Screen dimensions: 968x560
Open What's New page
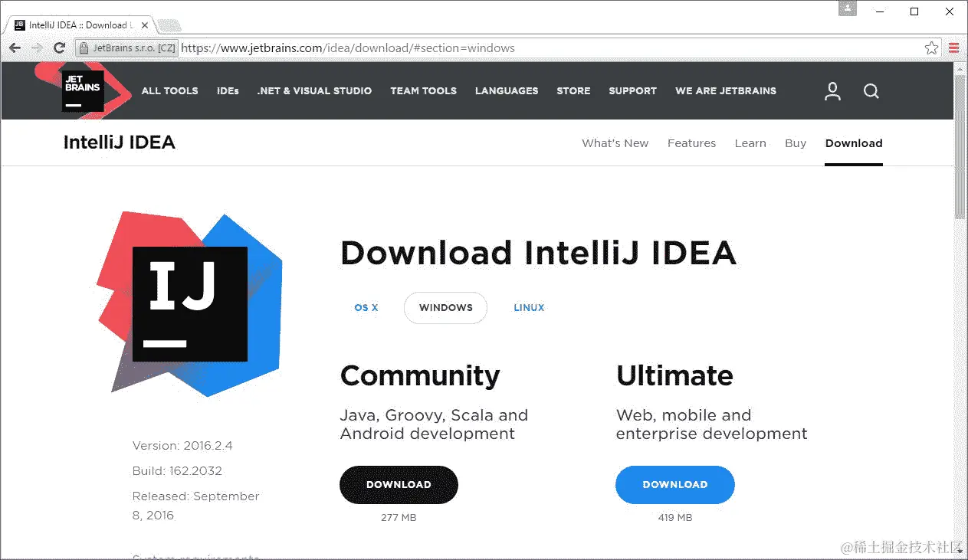tap(615, 143)
